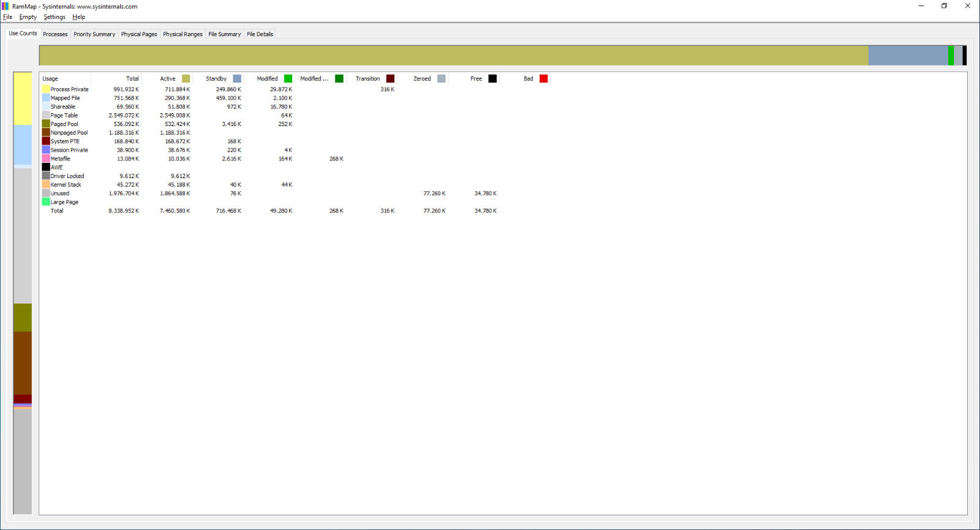Click the Standby column header label
Screen dimensions: 980x530
tap(216, 78)
